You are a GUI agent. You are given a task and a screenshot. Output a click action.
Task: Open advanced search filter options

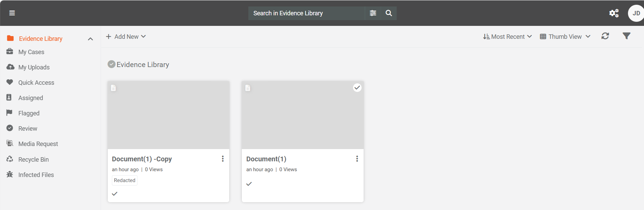(x=373, y=13)
